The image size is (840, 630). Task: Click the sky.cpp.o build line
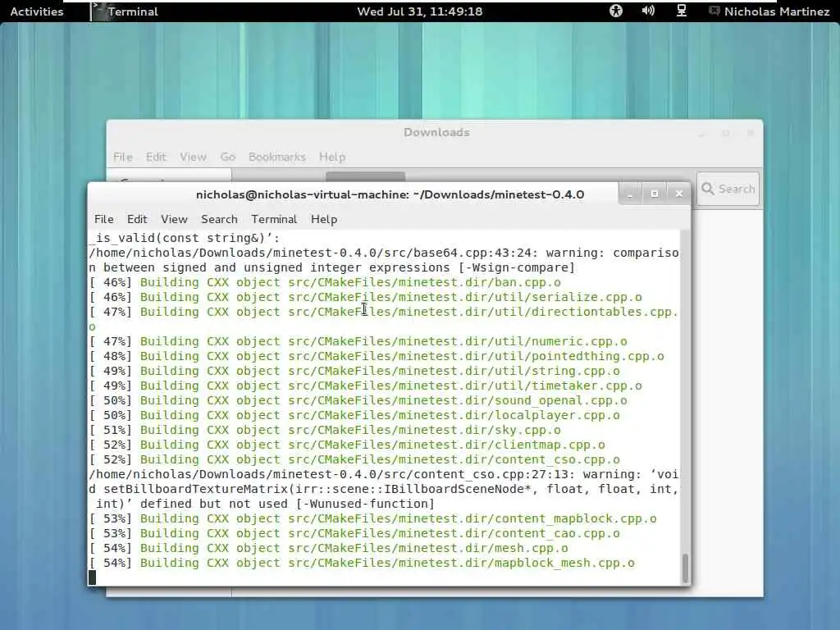(x=325, y=430)
